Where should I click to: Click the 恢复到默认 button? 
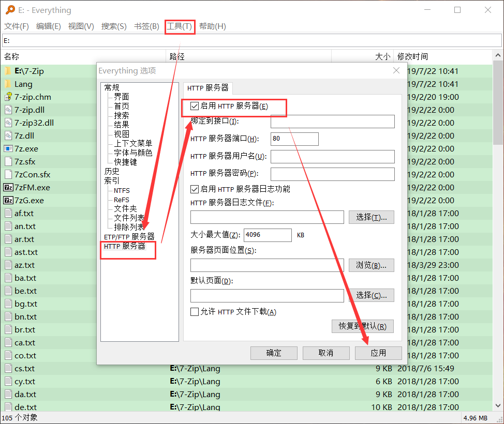(362, 326)
